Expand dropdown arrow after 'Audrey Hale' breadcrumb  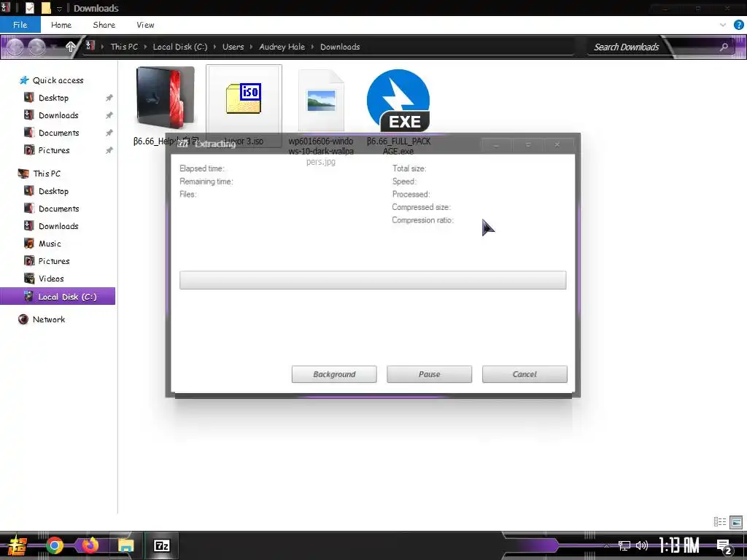click(x=312, y=47)
